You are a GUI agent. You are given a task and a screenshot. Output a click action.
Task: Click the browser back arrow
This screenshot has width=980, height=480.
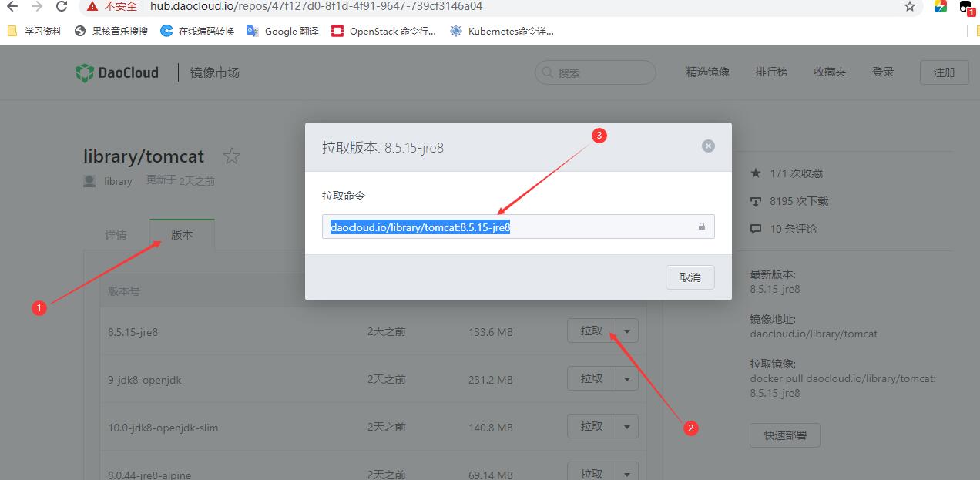12,7
